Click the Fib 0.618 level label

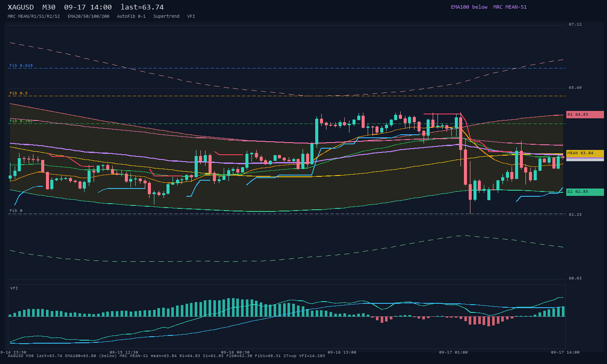[x=21, y=65]
